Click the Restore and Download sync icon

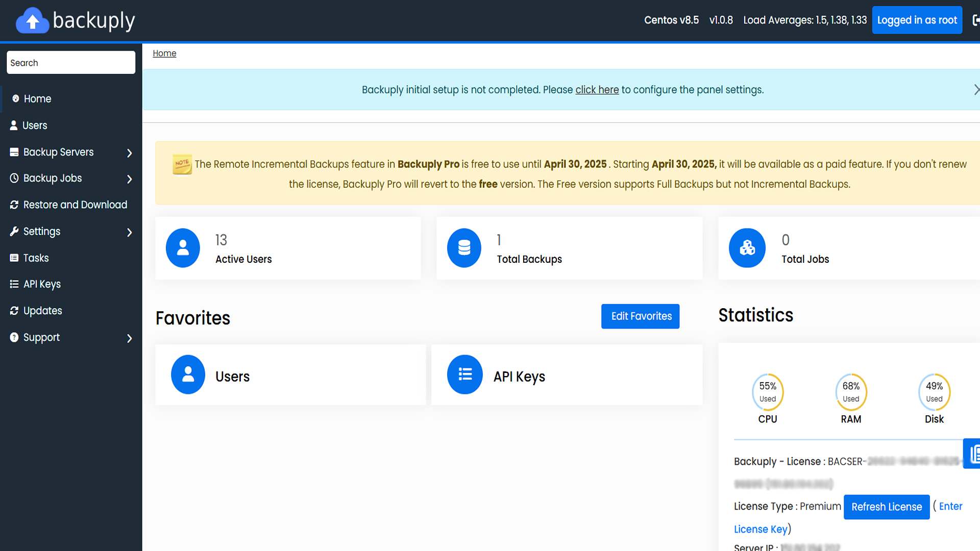pyautogui.click(x=14, y=205)
